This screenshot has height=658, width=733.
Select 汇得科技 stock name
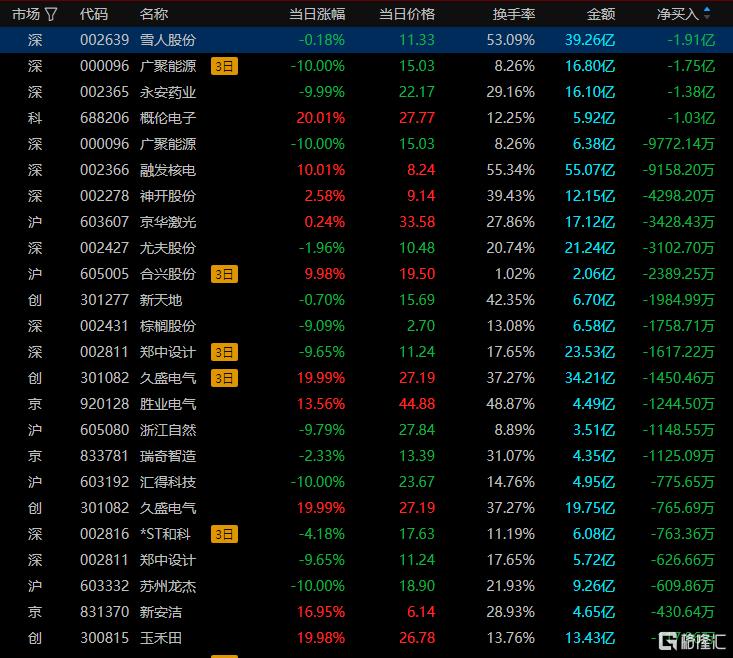[x=168, y=482]
